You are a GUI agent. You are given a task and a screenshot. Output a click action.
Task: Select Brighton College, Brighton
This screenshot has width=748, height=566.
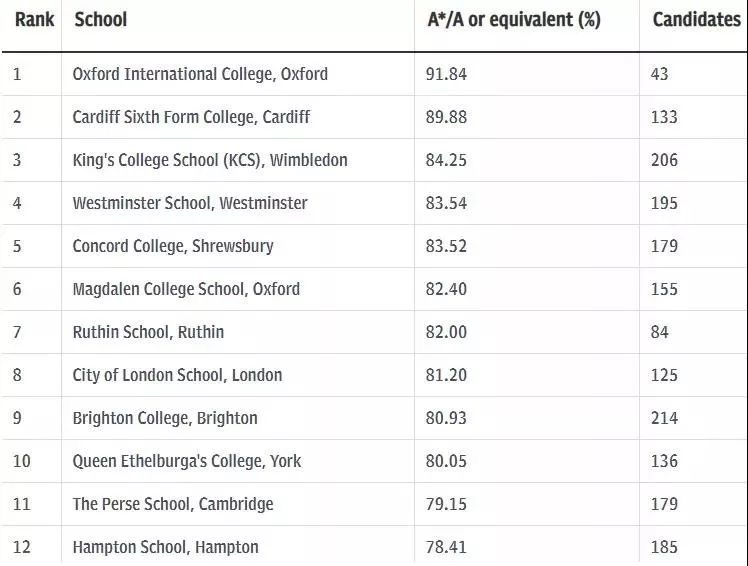(165, 418)
